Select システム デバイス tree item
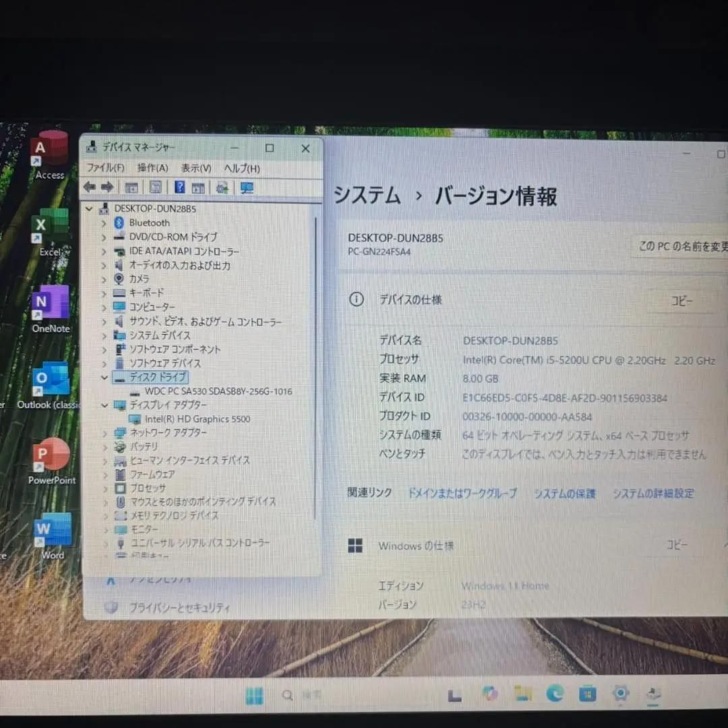 click(160, 335)
